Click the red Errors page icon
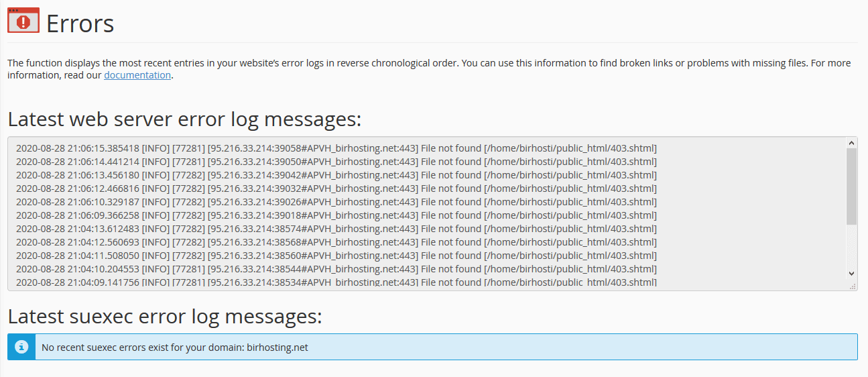Viewport: 868px width, 377px height. pyautogui.click(x=23, y=21)
